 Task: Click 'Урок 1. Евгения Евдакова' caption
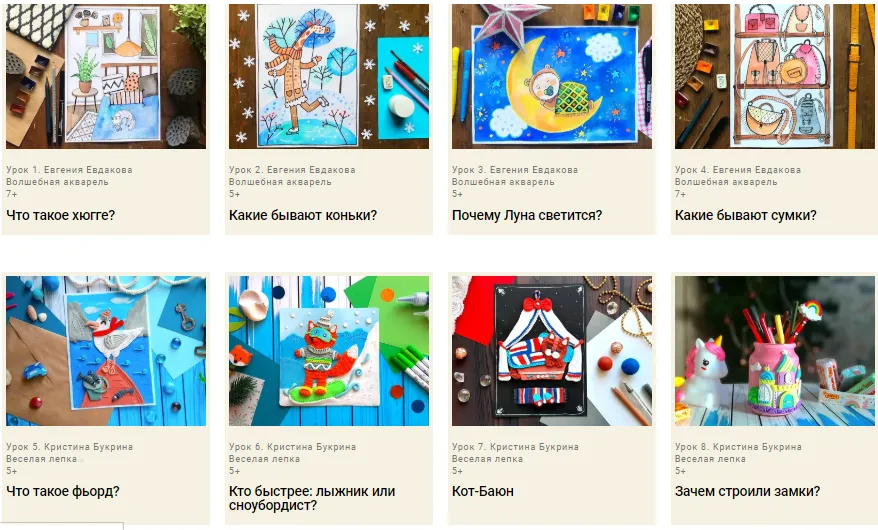(69, 170)
